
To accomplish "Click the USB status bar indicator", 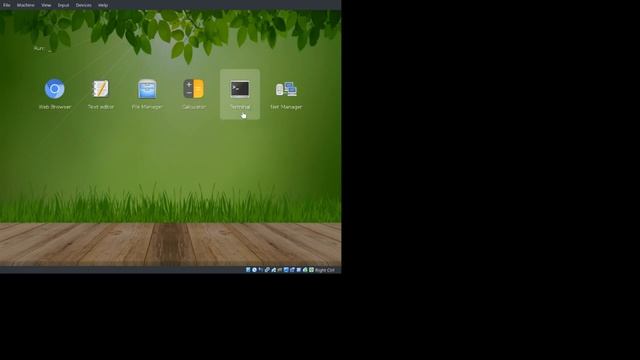I will click(274, 270).
